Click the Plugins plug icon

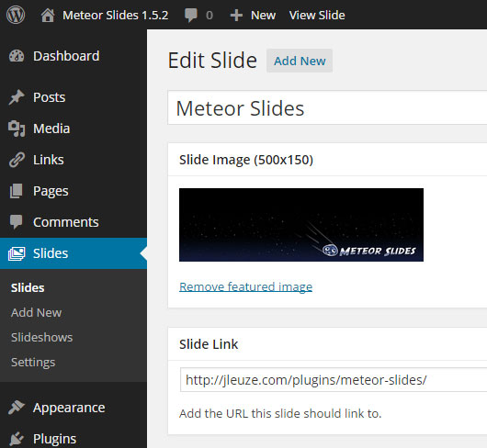click(17, 439)
